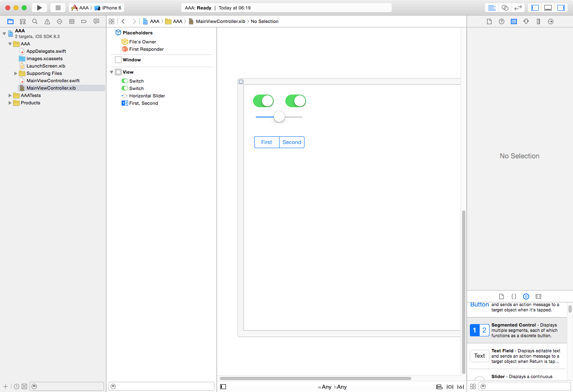Show the Quick Help inspector
This screenshot has width=573, height=392.
pos(501,21)
